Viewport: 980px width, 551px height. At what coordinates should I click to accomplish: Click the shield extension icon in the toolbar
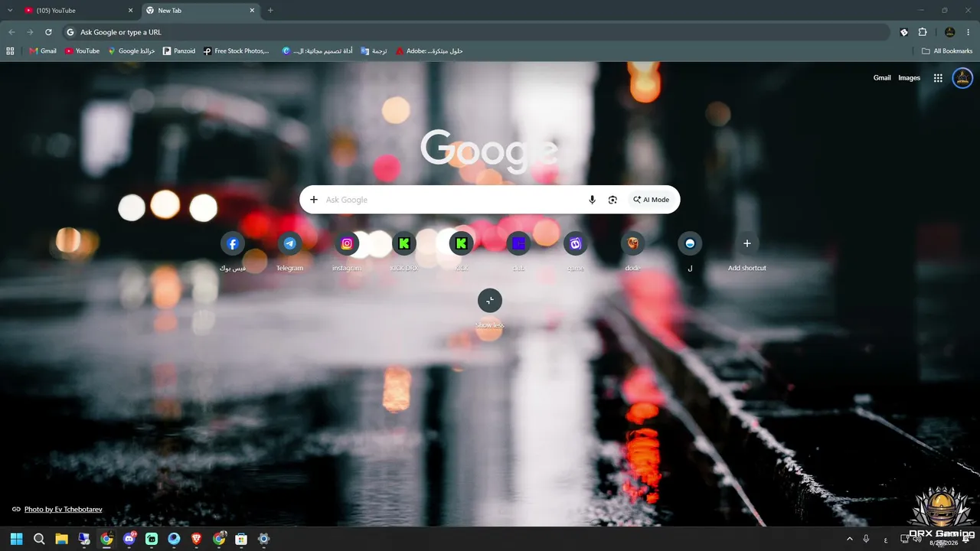[904, 32]
